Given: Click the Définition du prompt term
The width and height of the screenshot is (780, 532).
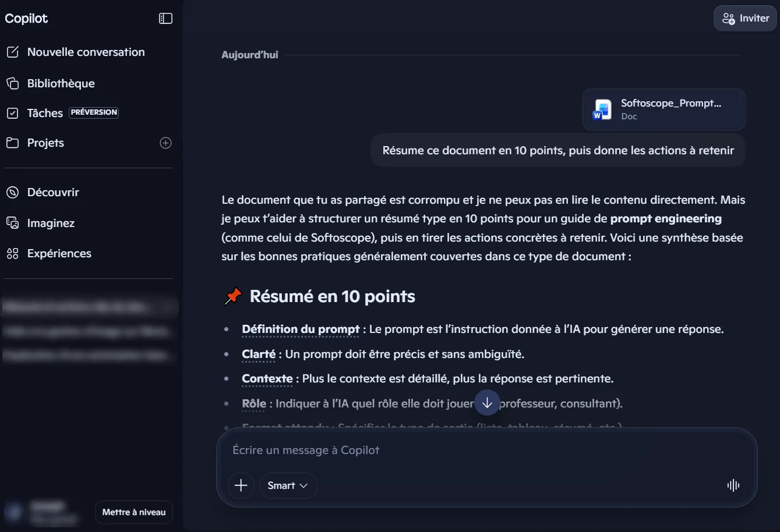Looking at the screenshot, I should [x=301, y=329].
